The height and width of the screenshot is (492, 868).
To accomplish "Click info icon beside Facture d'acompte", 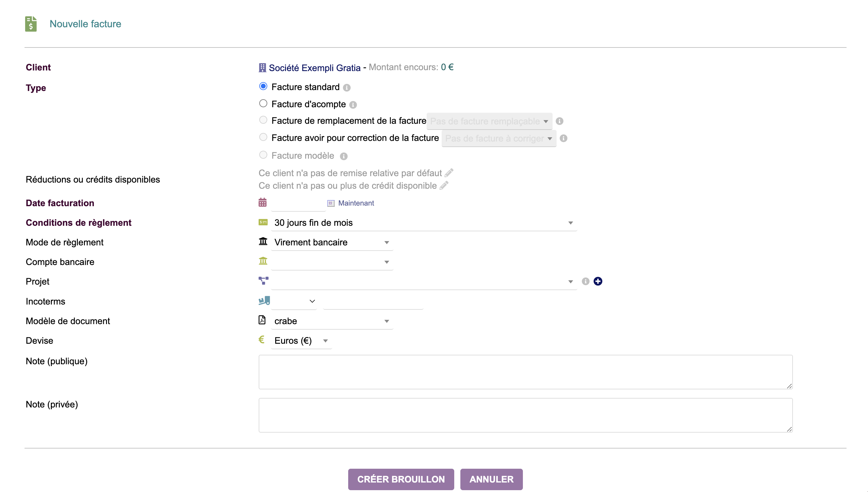I will coord(353,105).
